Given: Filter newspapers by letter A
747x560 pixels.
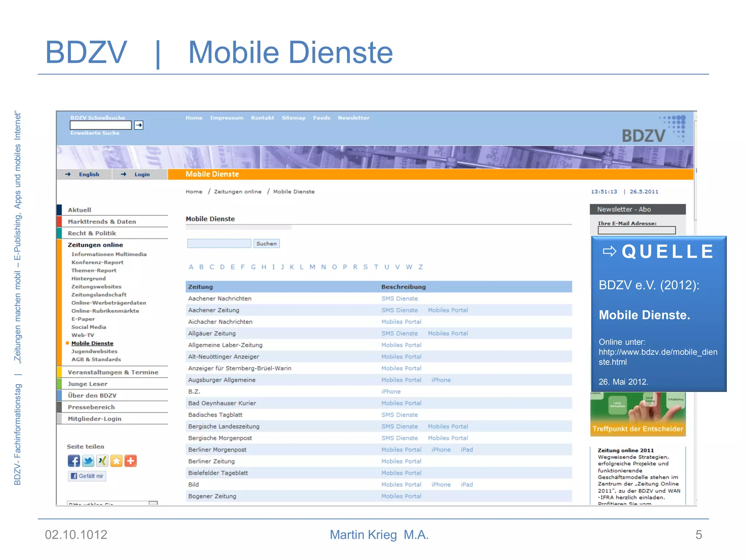Looking at the screenshot, I should tap(191, 267).
